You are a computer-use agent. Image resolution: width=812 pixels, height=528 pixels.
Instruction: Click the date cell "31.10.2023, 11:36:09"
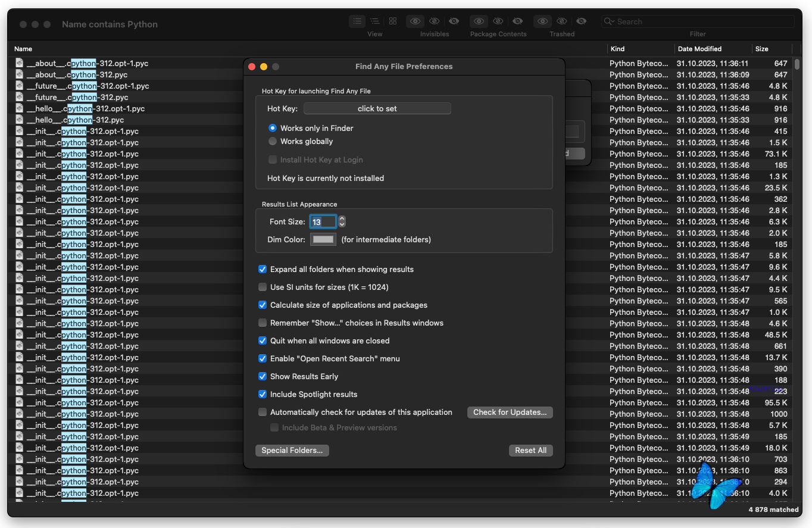point(713,74)
